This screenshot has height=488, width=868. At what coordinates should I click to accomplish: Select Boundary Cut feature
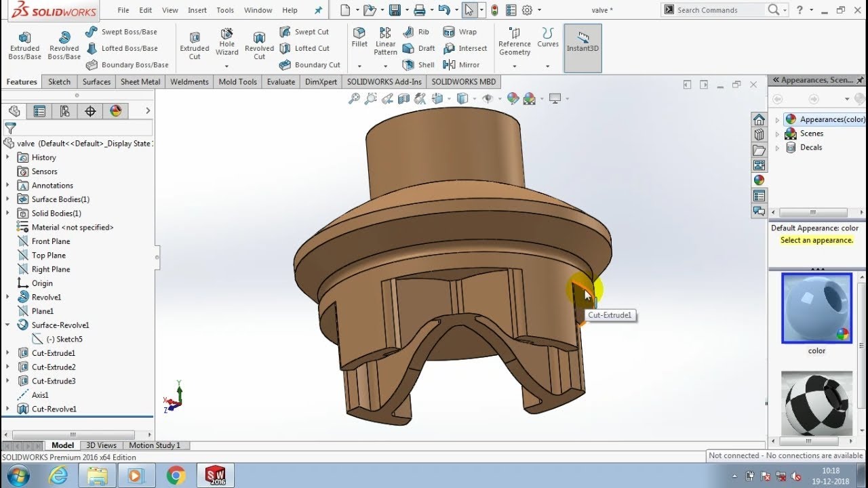pos(310,65)
